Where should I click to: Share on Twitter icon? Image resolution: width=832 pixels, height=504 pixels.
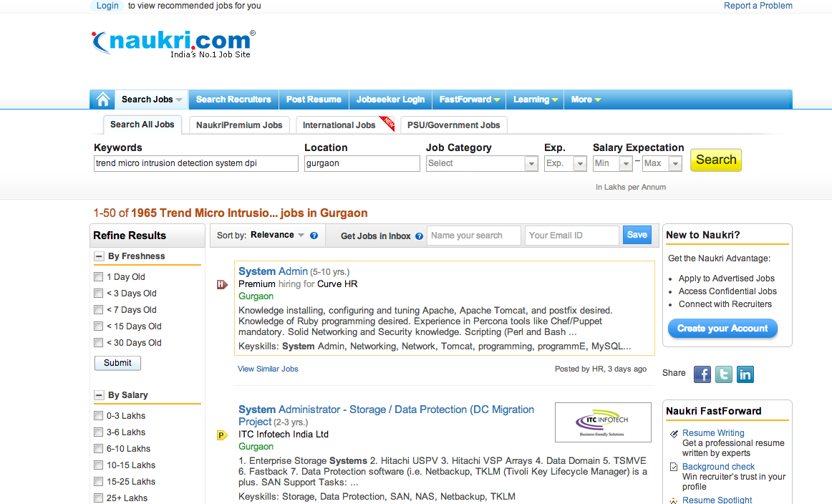click(724, 374)
